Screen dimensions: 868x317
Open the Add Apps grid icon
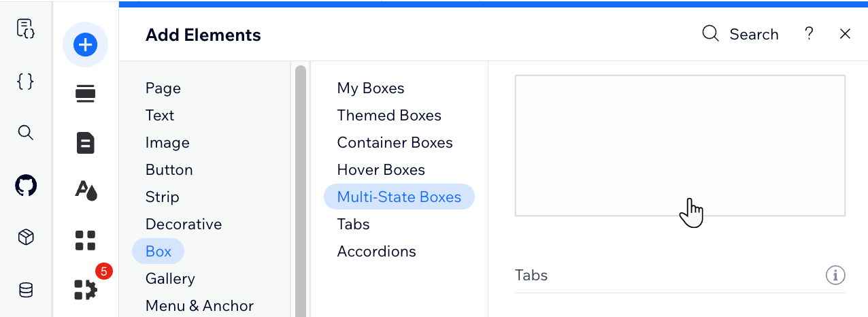(85, 240)
